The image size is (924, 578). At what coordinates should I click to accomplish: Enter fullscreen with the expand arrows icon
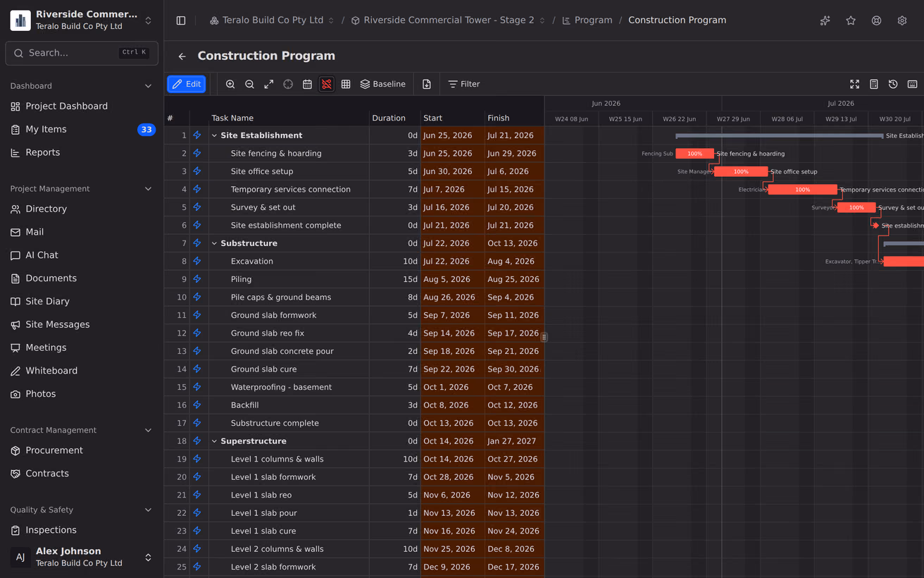[x=854, y=85]
